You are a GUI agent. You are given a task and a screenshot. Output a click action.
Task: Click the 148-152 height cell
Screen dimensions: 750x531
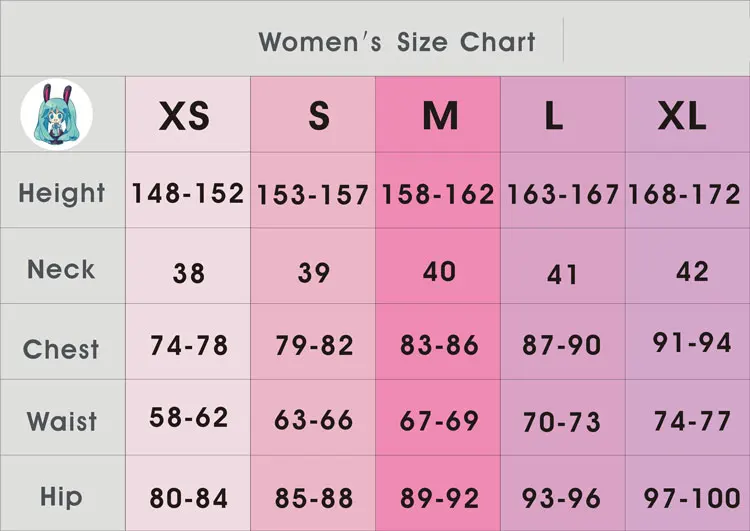pyautogui.click(x=187, y=193)
